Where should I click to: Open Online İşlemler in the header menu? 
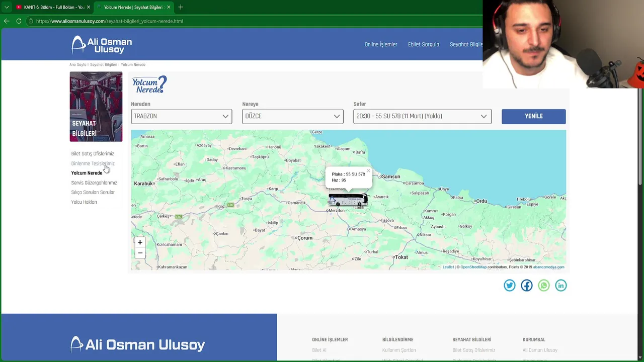tap(381, 44)
